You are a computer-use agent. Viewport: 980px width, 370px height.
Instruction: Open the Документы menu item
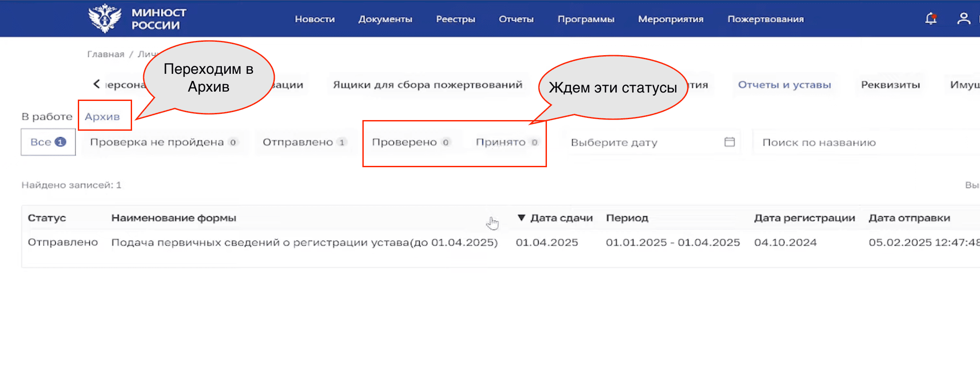pos(385,19)
